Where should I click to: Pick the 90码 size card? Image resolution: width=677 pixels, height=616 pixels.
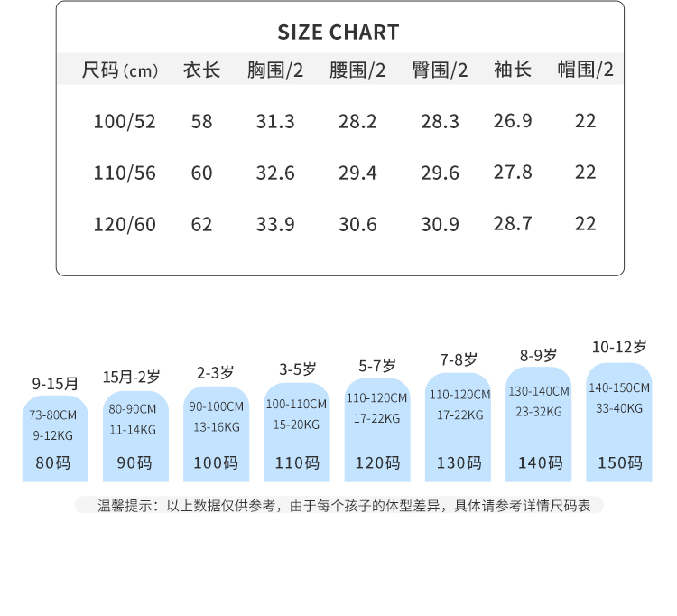click(134, 435)
